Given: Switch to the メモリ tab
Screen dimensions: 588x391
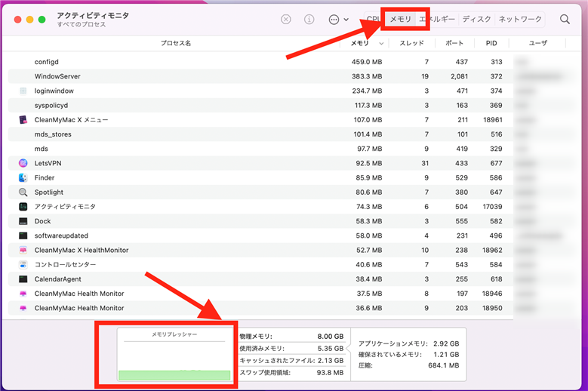Looking at the screenshot, I should pos(401,19).
